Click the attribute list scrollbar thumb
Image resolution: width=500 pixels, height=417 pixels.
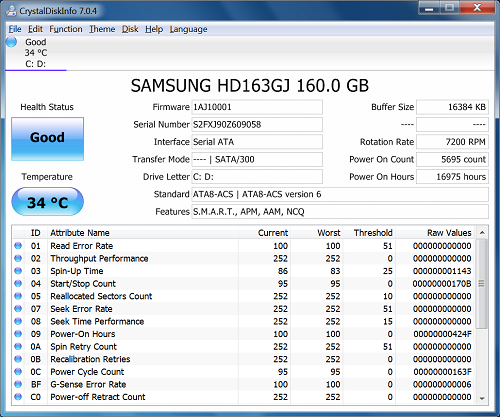481,284
